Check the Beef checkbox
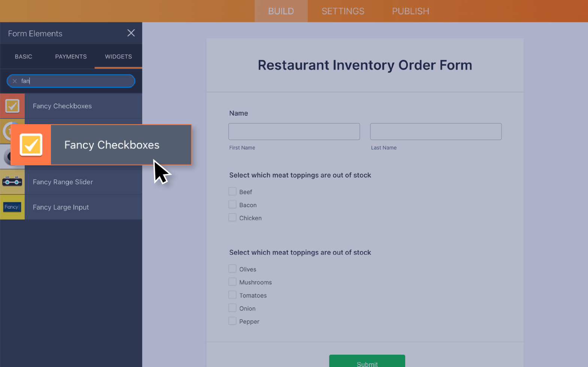Viewport: 588px width, 367px height. 233,192
